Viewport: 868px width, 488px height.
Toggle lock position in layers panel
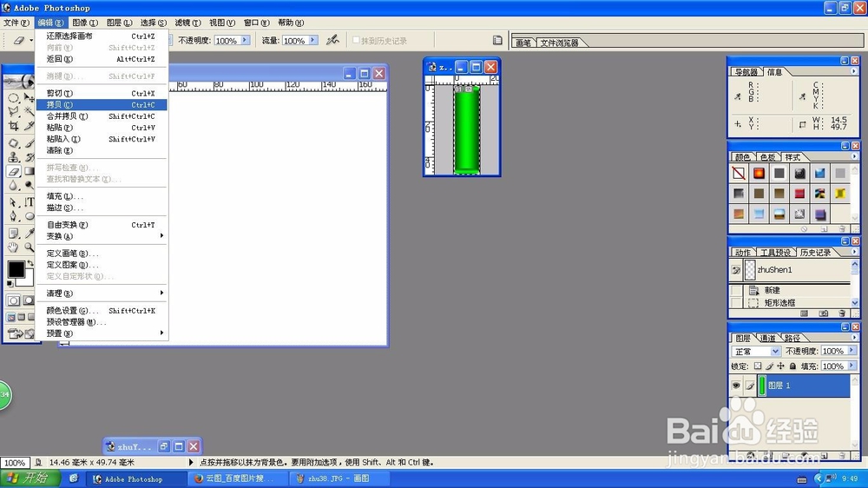click(x=780, y=366)
